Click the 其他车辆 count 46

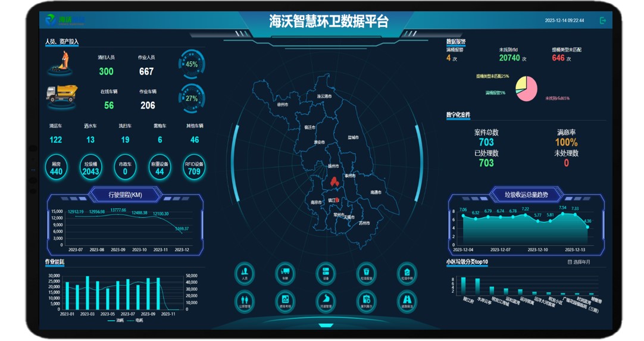tap(195, 140)
